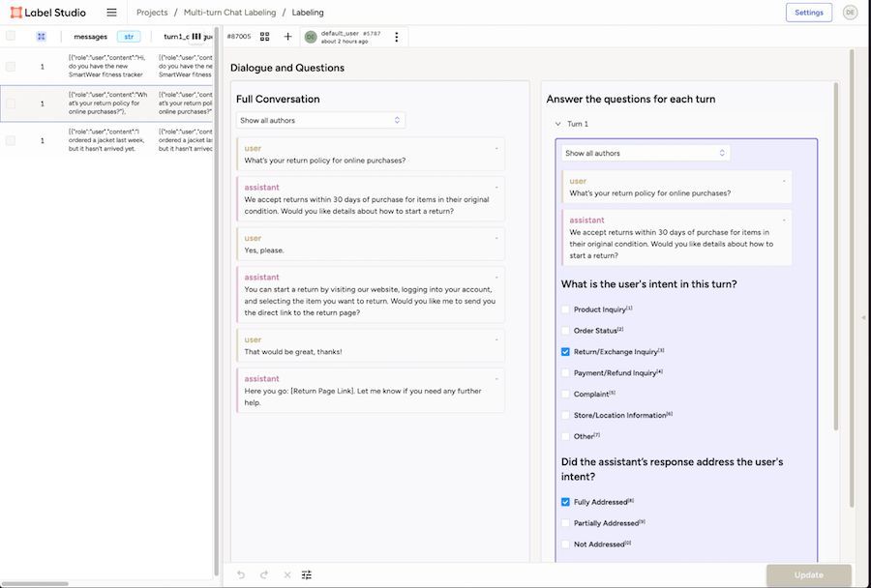The width and height of the screenshot is (871, 588).
Task: Select the Complaint checkbox
Action: click(x=566, y=395)
